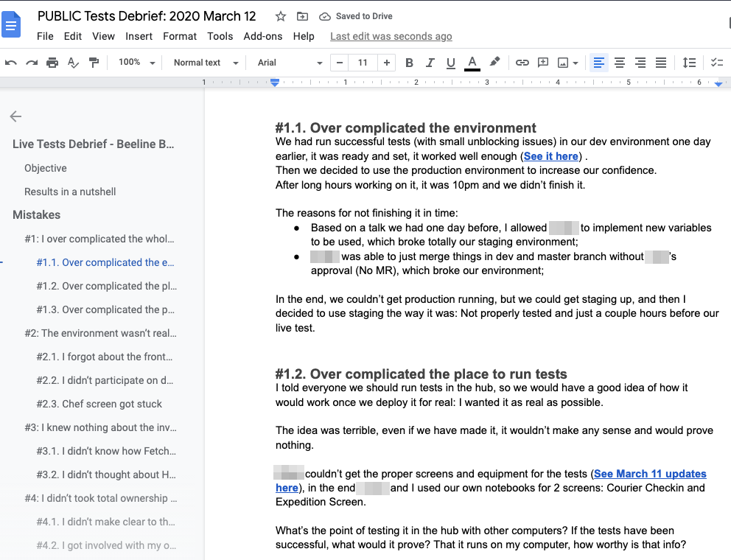
Task: Decrease the font size
Action: click(x=340, y=63)
